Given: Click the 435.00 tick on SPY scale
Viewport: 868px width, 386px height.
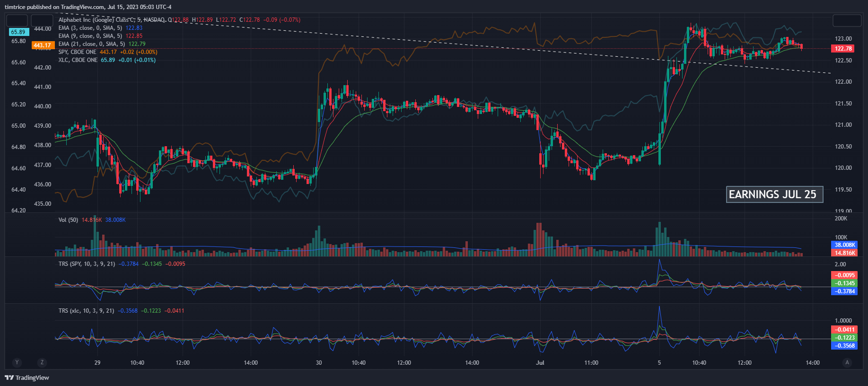Looking at the screenshot, I should pyautogui.click(x=43, y=204).
